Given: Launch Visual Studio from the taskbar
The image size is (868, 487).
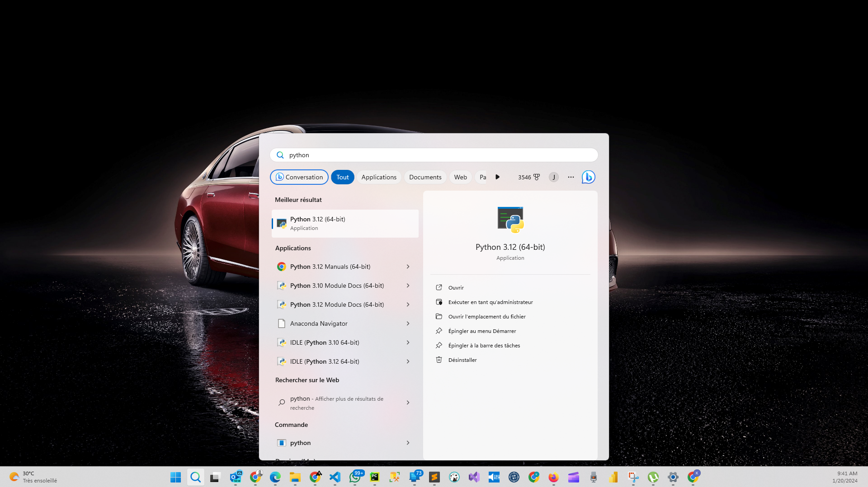Looking at the screenshot, I should [474, 477].
